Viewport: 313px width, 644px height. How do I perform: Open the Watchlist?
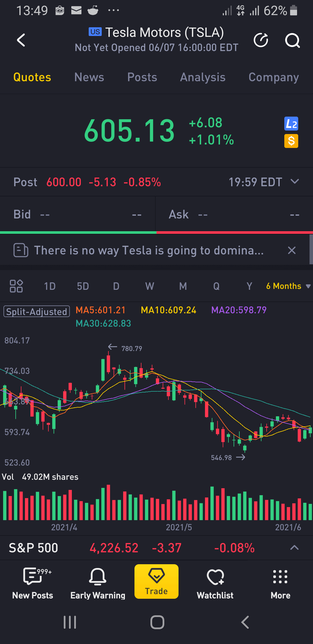(x=215, y=582)
